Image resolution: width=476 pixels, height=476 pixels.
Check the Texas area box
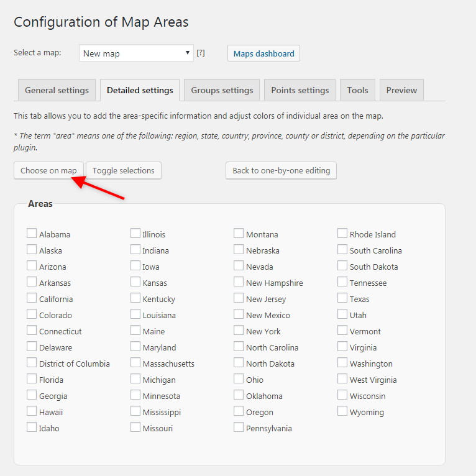tap(342, 298)
